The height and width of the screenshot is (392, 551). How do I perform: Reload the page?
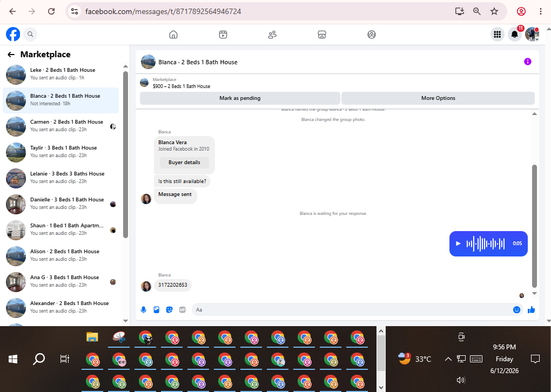51,11
